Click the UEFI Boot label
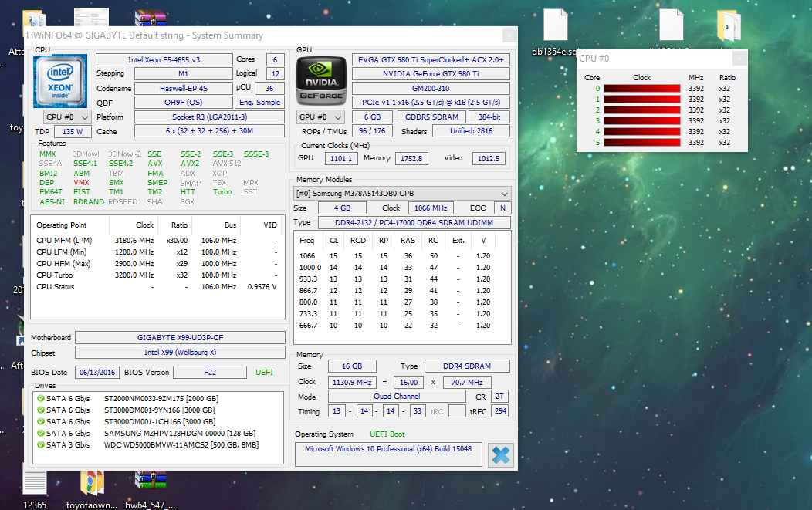 coord(387,434)
